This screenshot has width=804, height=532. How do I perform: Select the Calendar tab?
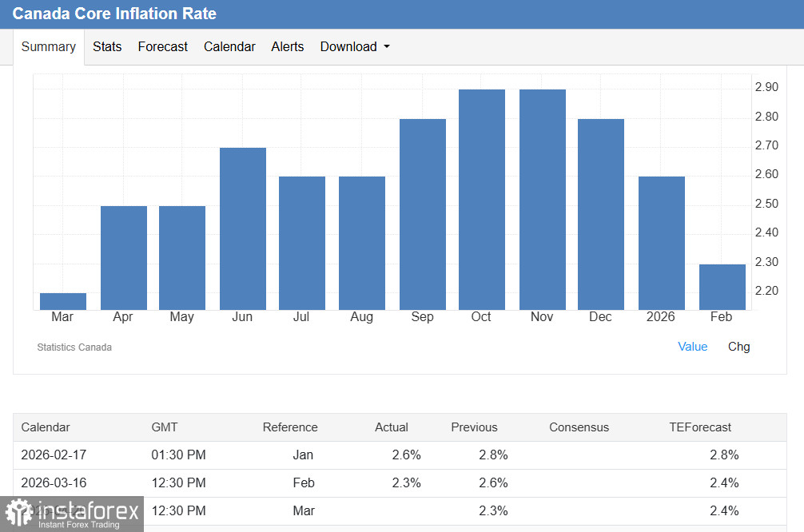tap(229, 46)
